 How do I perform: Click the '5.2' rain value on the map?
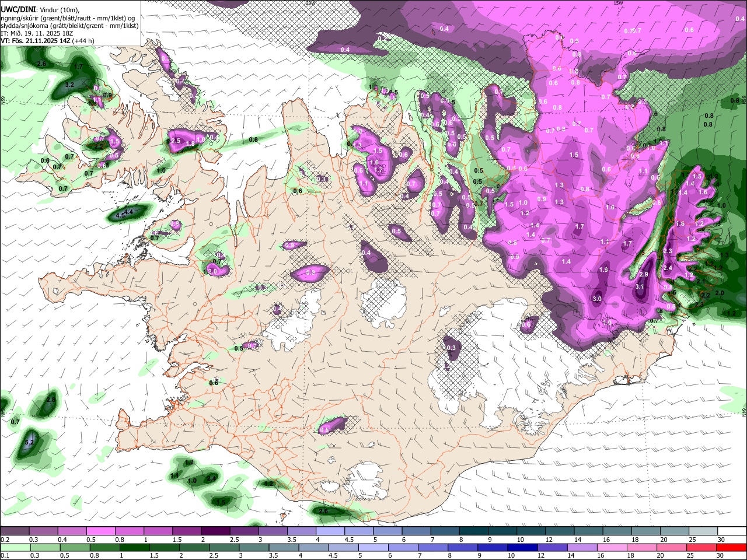[x=30, y=443]
